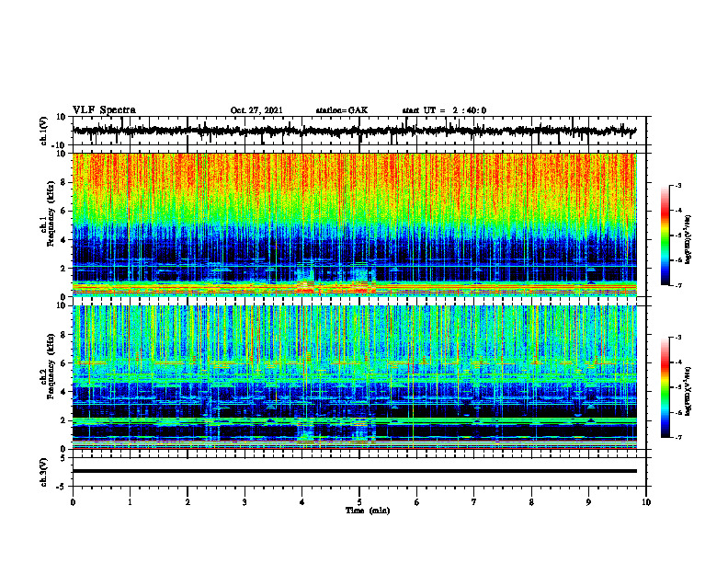
Task: Click the "8" kHz tick on ch.1 spectrogram
Action: (x=65, y=182)
